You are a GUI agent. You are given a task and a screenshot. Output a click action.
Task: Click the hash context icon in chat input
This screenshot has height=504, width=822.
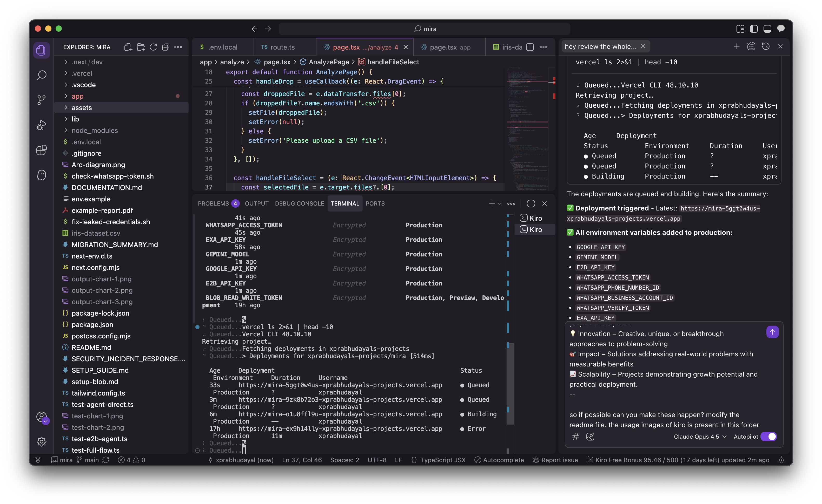576,437
